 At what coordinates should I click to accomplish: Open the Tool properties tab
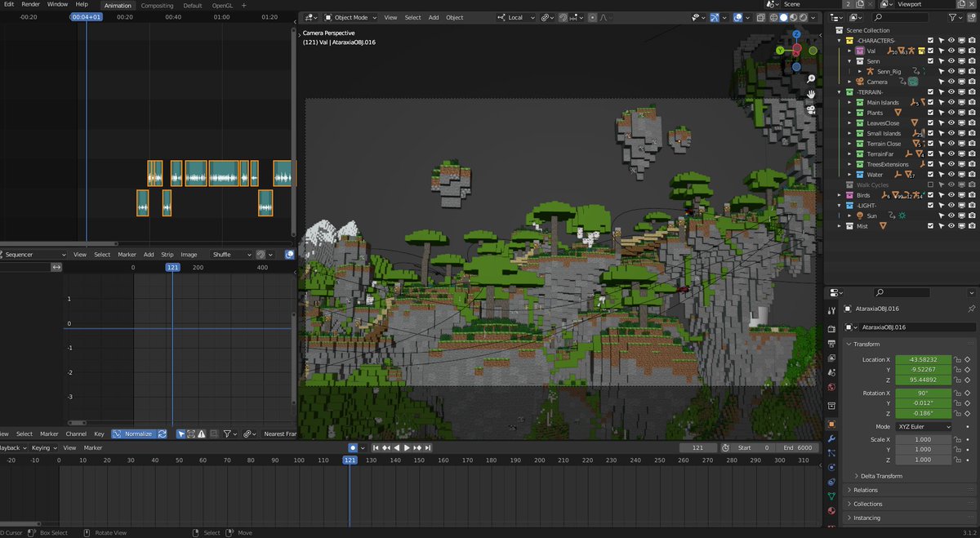[x=831, y=309]
